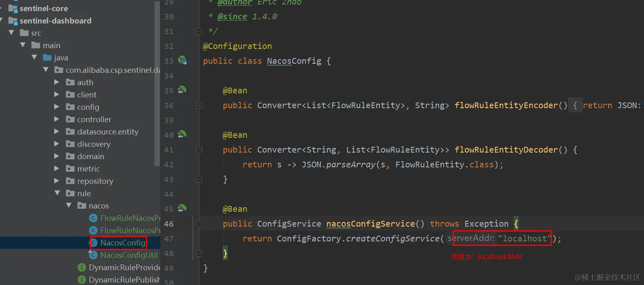Expand the auth package
Viewport: 644px width, 285px height.
[x=57, y=82]
